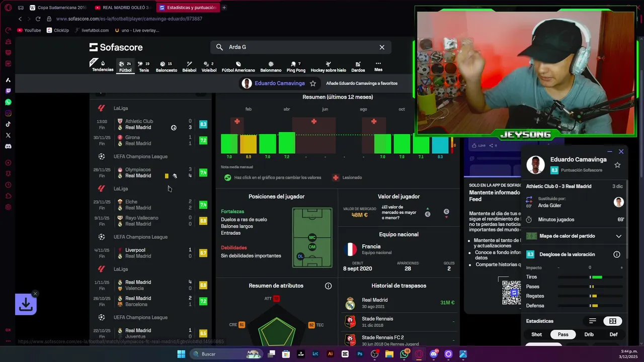
Task: Minimize the player rating popup
Action: [x=610, y=151]
